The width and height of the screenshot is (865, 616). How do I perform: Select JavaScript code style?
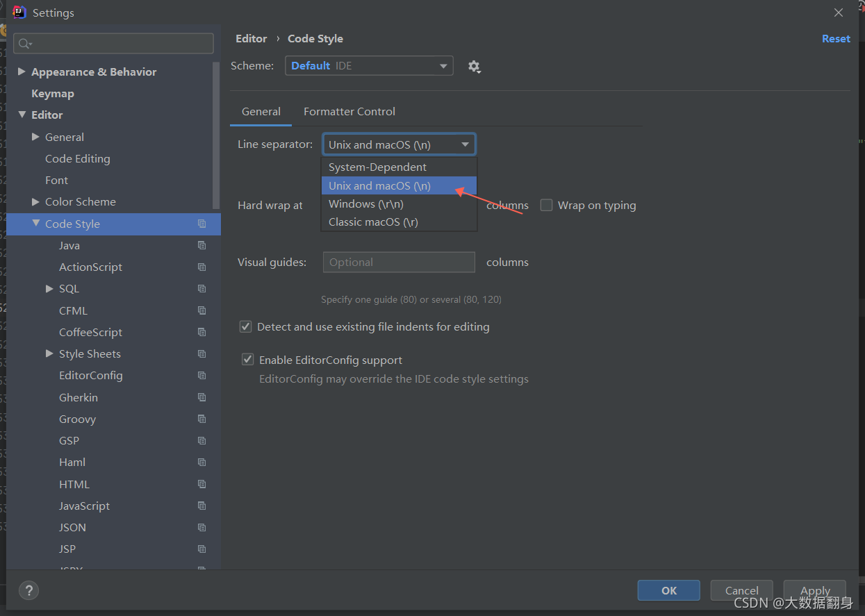[x=84, y=506]
